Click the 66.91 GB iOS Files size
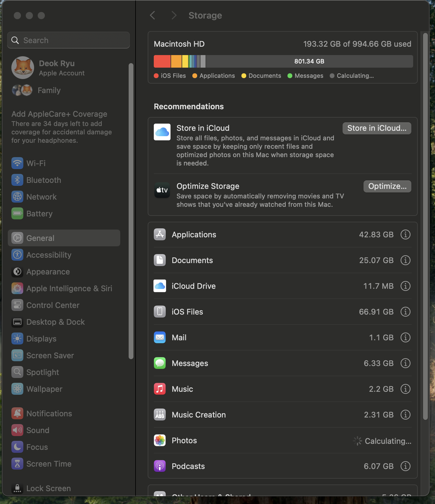The height and width of the screenshot is (504, 435). click(376, 312)
